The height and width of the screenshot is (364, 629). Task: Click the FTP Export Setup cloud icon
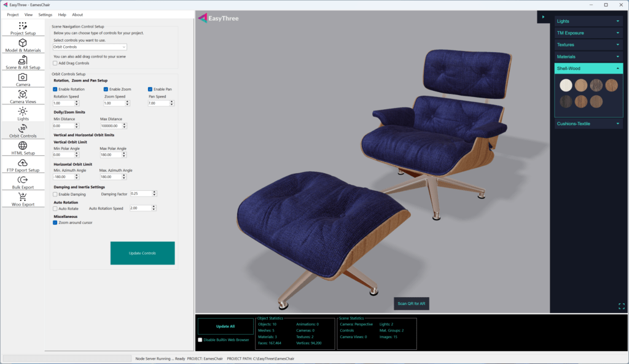pos(23,163)
